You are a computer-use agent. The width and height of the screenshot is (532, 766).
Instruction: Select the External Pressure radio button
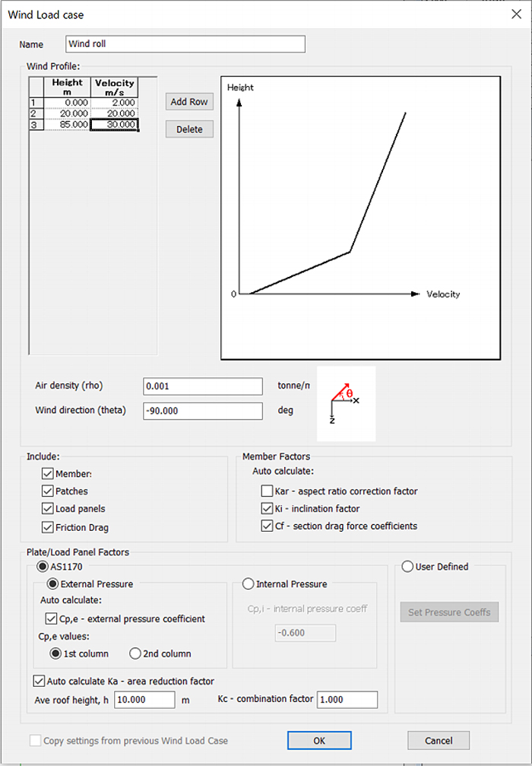pos(52,583)
